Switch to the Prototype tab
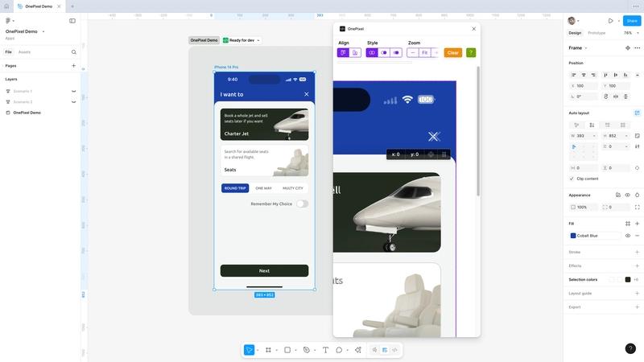644x362 pixels. [x=597, y=33]
